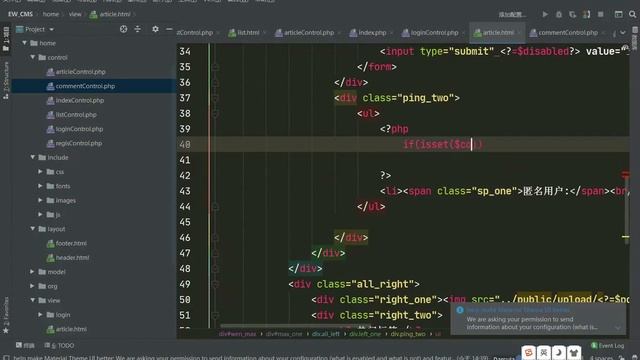Click the tool windows quick-access icon at bottom-left
Screen dimensions: 640x360
(x=6, y=357)
